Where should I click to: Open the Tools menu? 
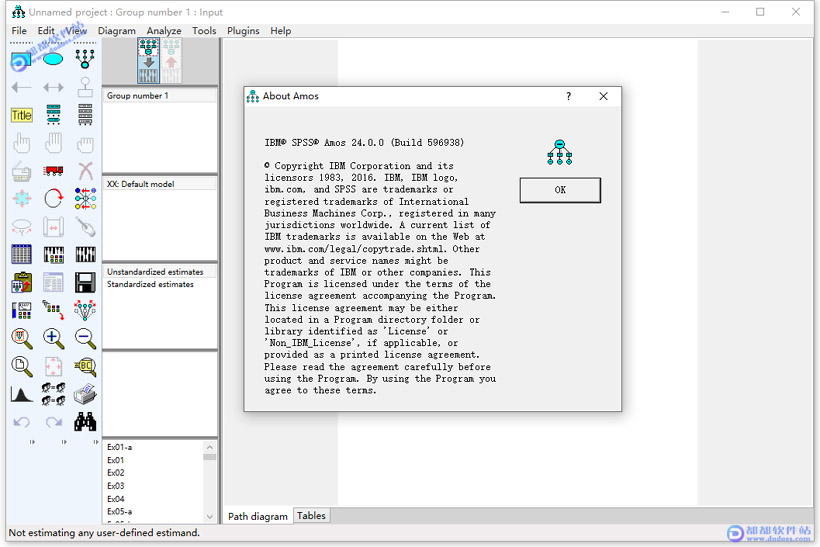pos(204,31)
